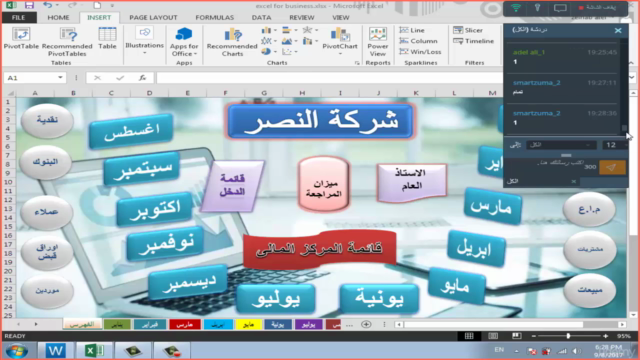Open the Illustrations dropdown
Screen dimensions: 640x360
[144, 41]
